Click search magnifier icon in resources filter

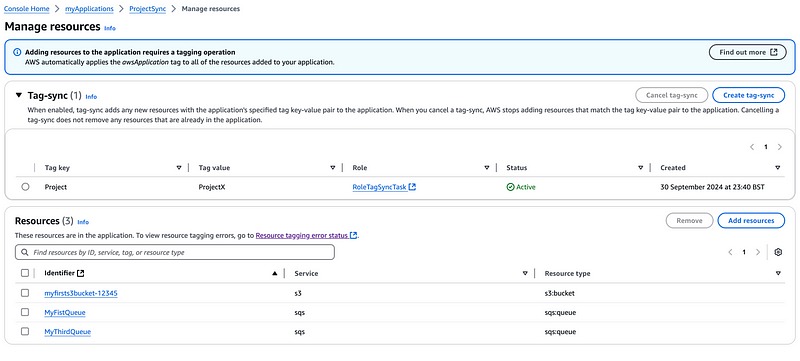tap(25, 252)
